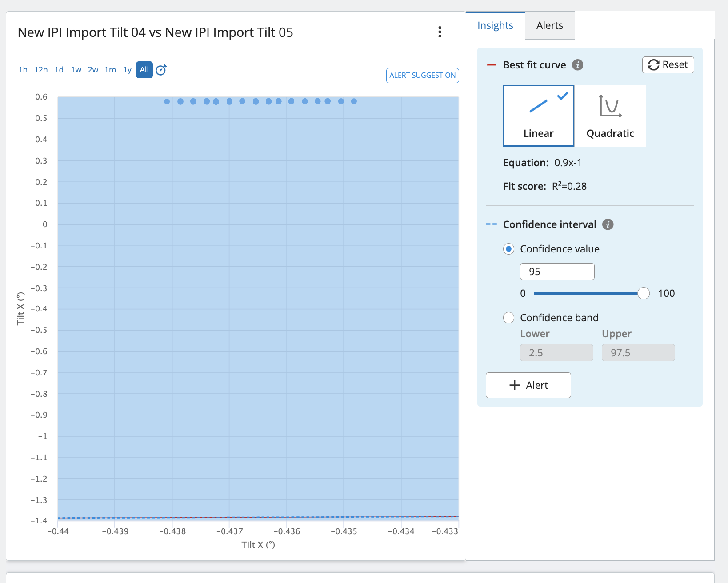Switch to the Insights tab

coord(495,25)
